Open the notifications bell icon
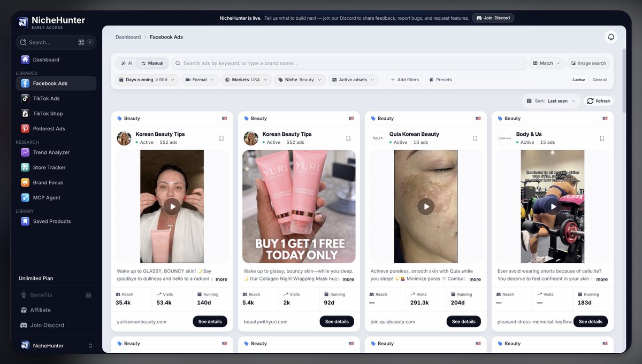This screenshot has height=364, width=642. [610, 37]
